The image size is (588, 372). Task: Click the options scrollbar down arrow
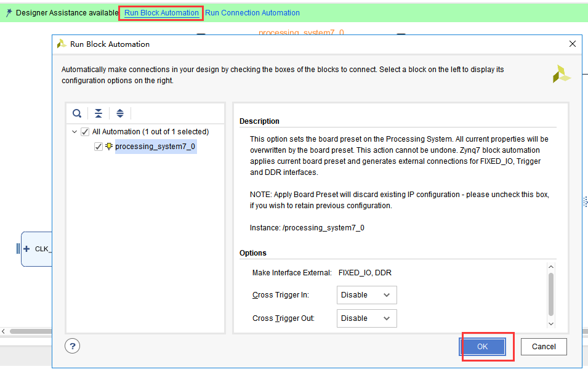point(551,323)
